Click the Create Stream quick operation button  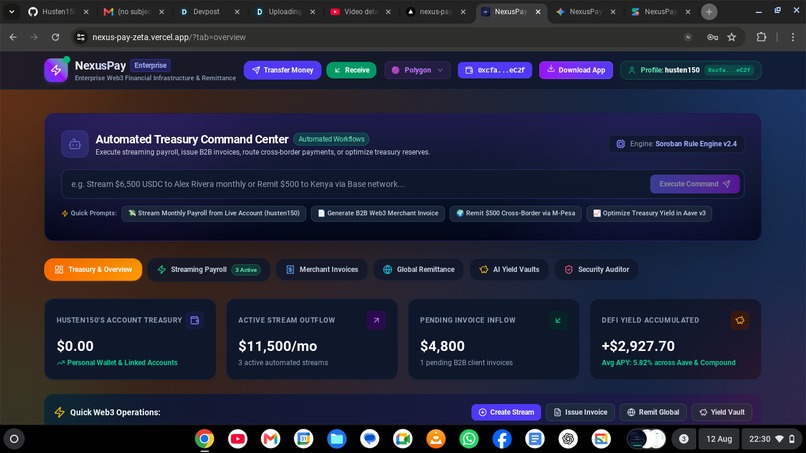(506, 412)
